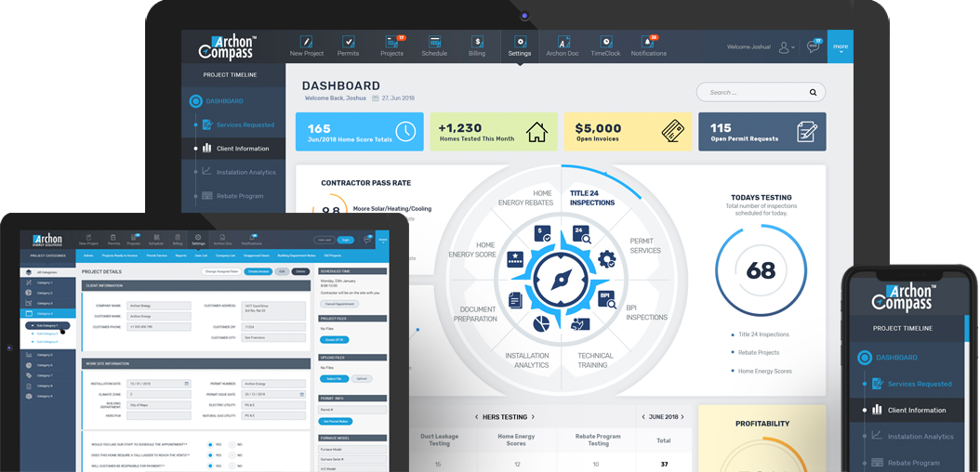Image resolution: width=980 pixels, height=472 pixels.
Task: Click the Notifications bell on the tablet
Action: [251, 237]
